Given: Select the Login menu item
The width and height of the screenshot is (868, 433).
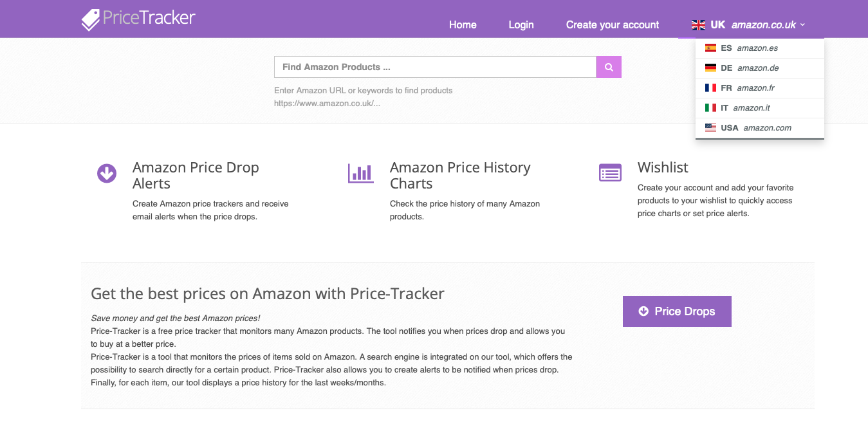Looking at the screenshot, I should 521,24.
